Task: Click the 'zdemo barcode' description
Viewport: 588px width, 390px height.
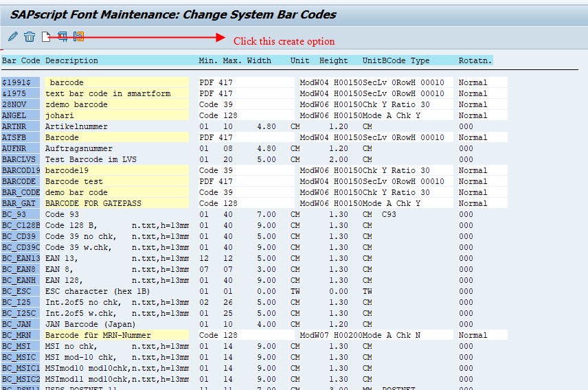Action: coord(117,104)
